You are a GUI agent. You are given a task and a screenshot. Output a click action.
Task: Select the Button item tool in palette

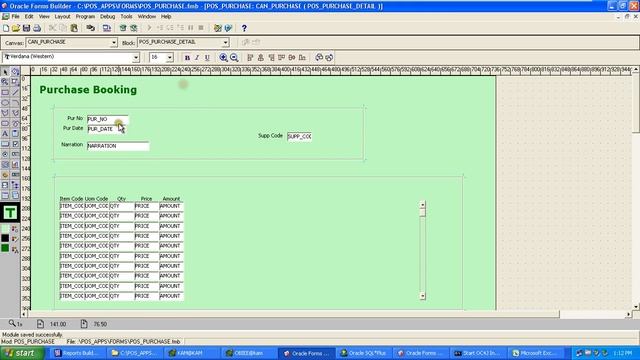coord(5,144)
